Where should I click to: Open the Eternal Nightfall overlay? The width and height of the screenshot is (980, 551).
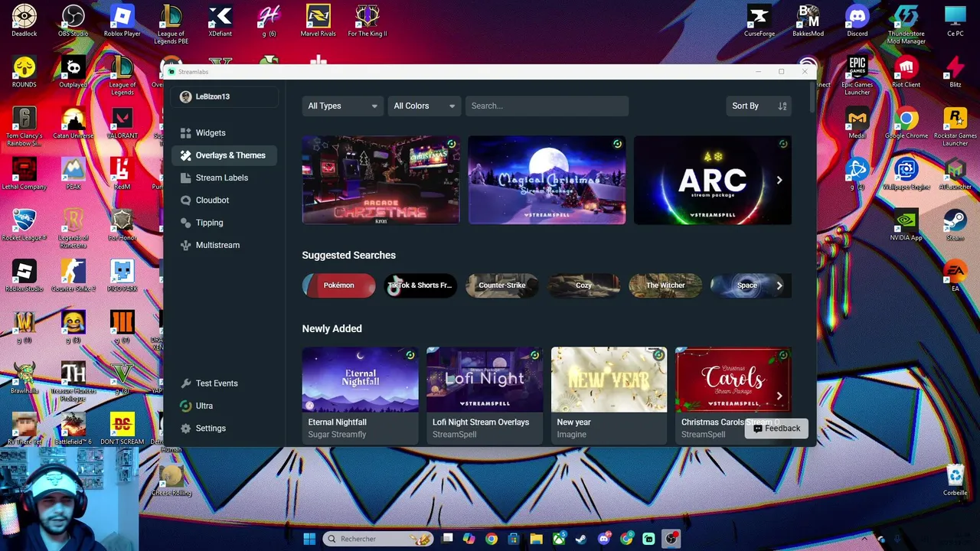click(x=360, y=395)
